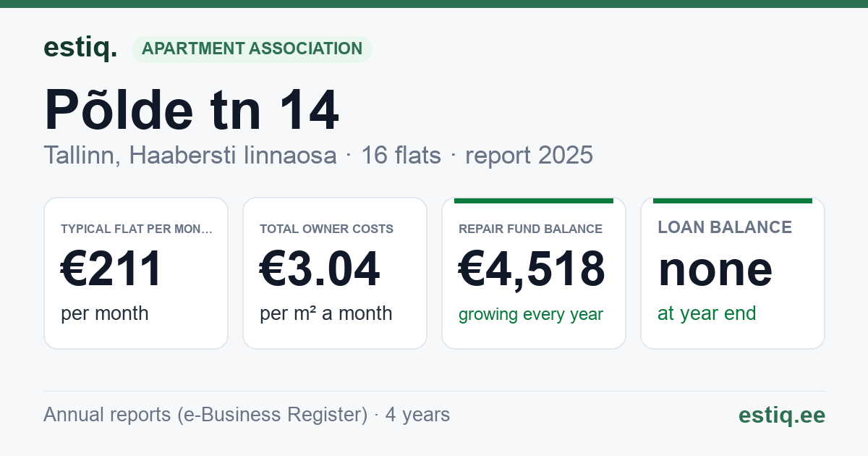Click the at year end note

click(x=707, y=313)
